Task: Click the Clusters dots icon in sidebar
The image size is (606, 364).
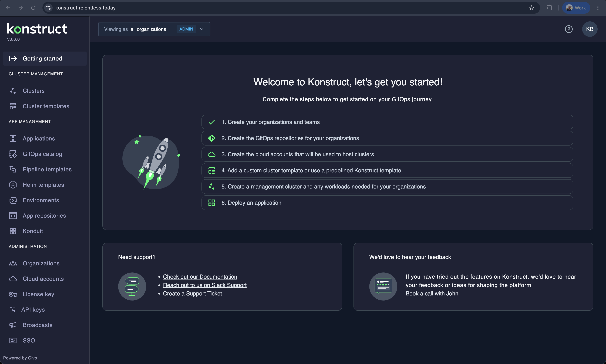Action: [x=13, y=91]
